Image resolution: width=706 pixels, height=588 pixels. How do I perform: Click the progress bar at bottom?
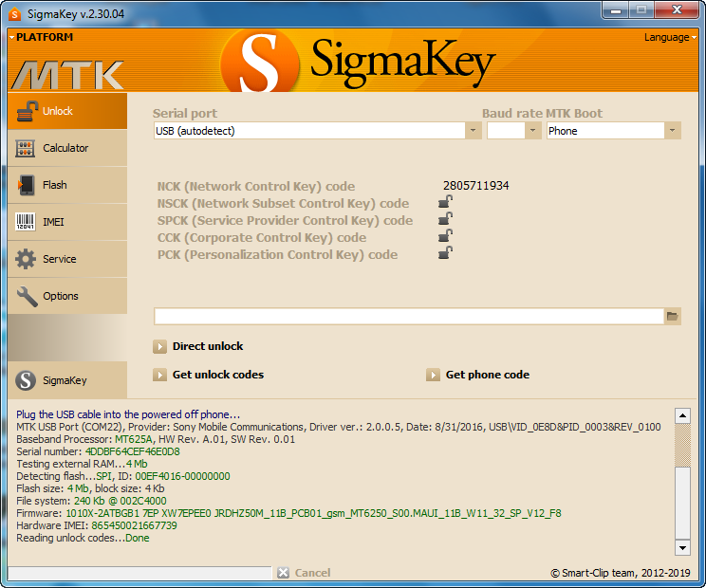point(139,573)
